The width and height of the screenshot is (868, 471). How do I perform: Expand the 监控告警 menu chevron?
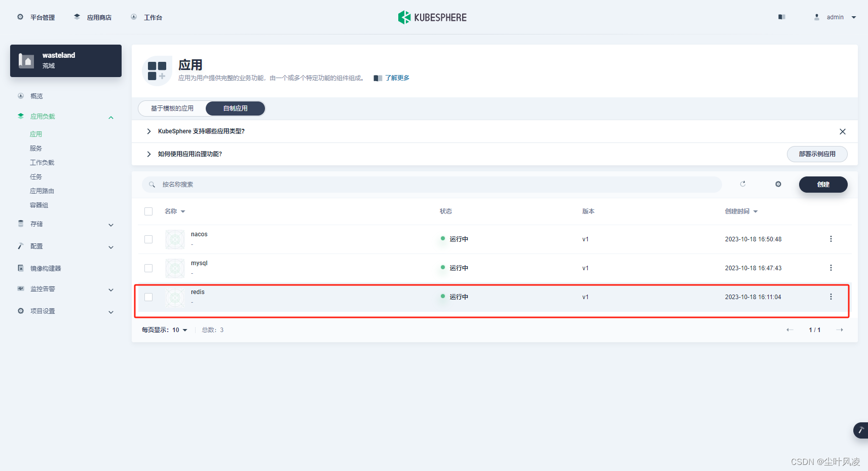[x=111, y=290]
